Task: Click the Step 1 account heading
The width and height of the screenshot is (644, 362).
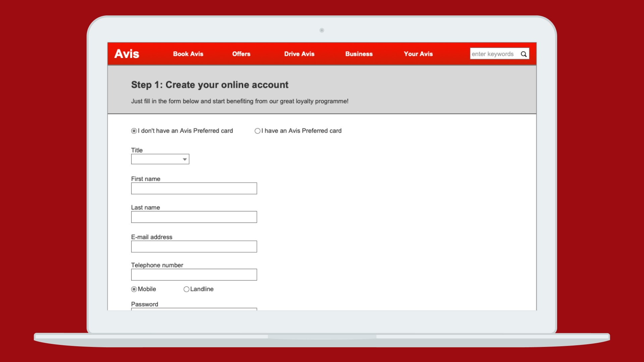Action: (210, 85)
